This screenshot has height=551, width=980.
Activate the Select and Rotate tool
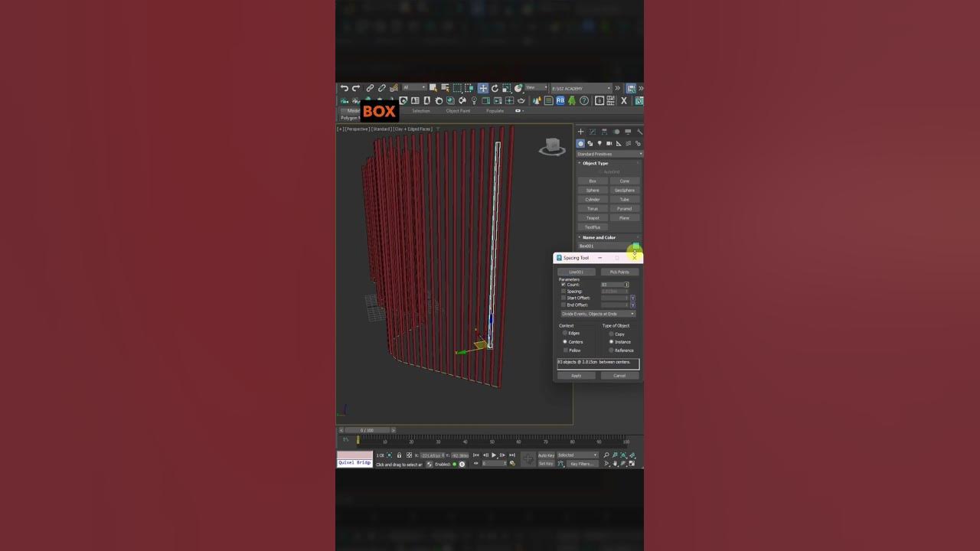[495, 88]
